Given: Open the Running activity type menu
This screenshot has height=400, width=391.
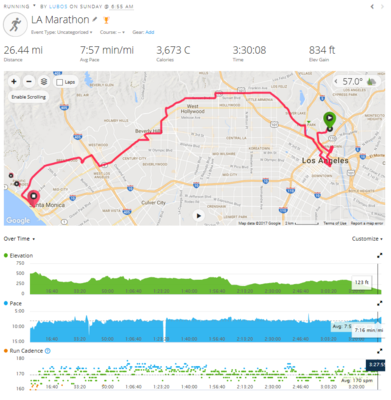Looking at the screenshot, I should click(20, 6).
